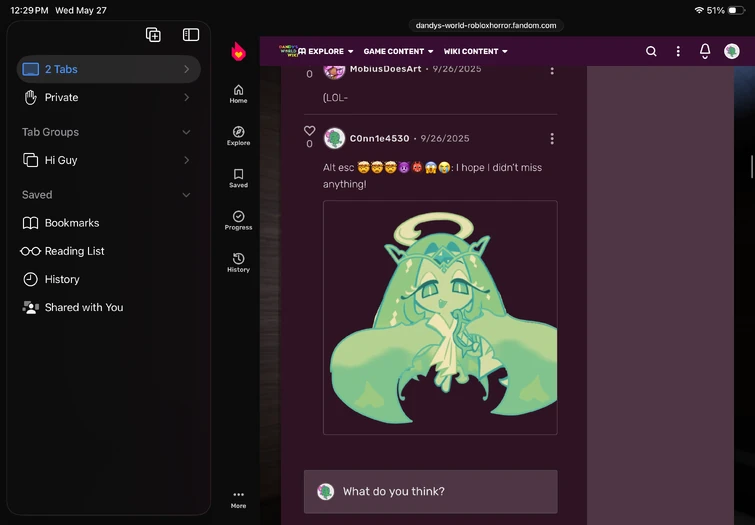Open the More options in Fandom sidebar

[238, 499]
